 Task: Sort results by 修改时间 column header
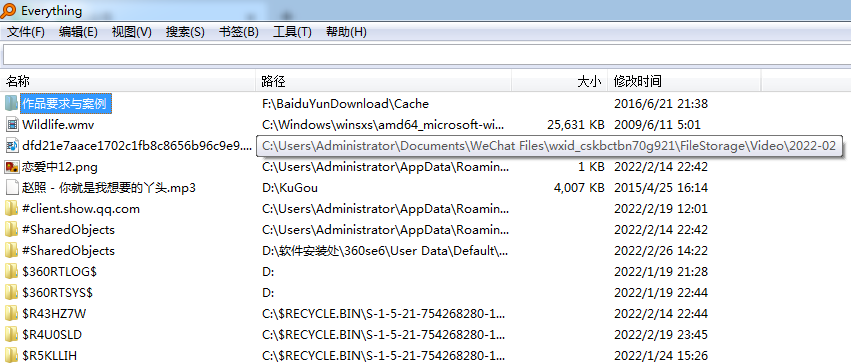684,82
